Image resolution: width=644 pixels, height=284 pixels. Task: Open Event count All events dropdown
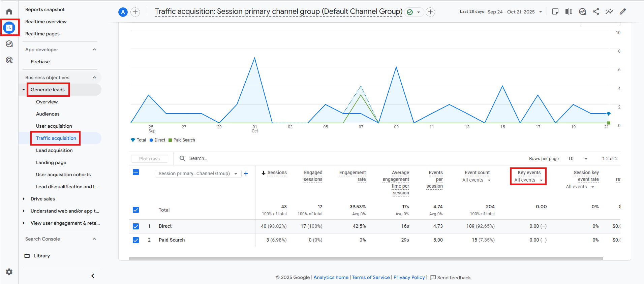click(477, 180)
